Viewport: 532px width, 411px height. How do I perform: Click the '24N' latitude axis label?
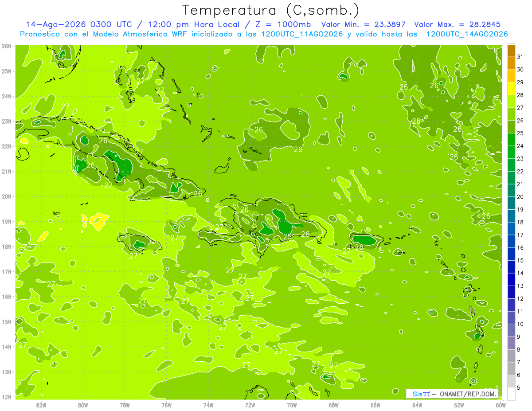tap(7, 96)
